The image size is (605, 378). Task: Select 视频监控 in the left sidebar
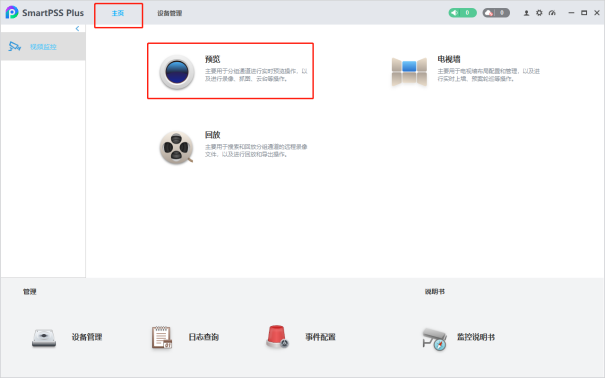43,47
